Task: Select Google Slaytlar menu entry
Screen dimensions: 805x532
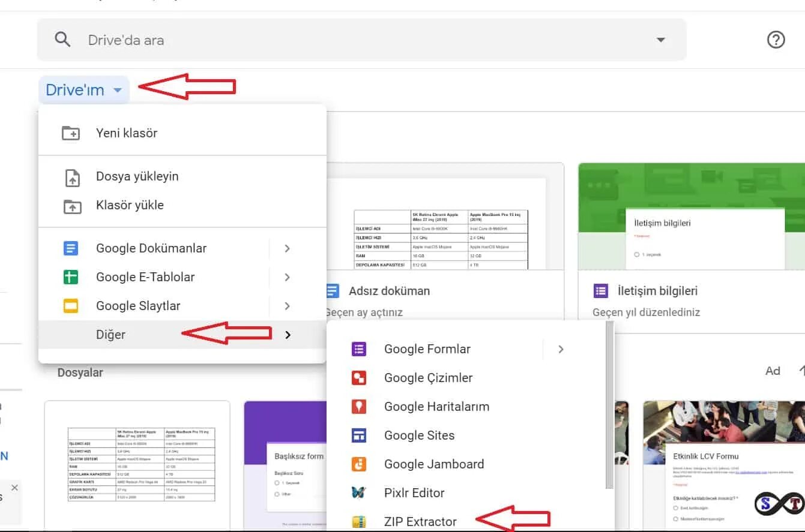Action: coord(182,306)
